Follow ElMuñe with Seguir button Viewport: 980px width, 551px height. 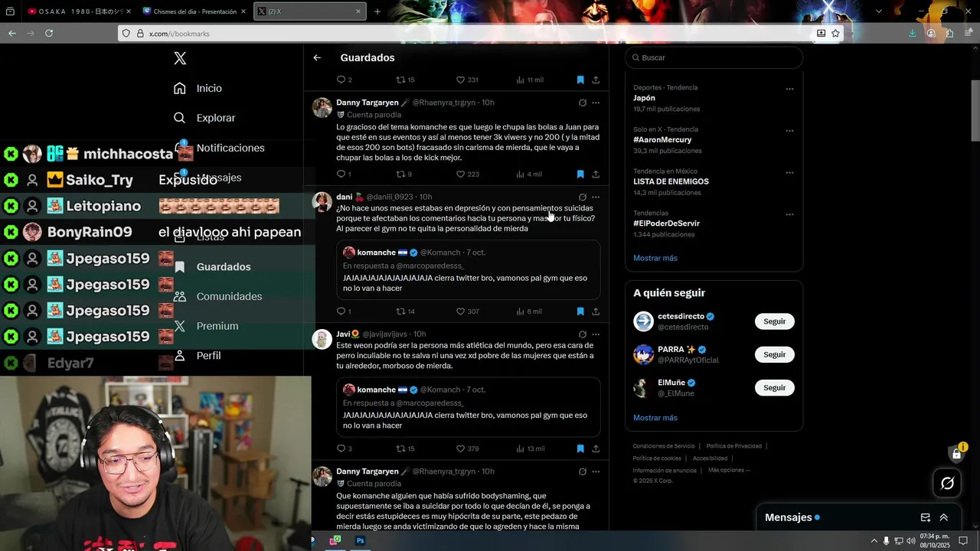click(774, 387)
